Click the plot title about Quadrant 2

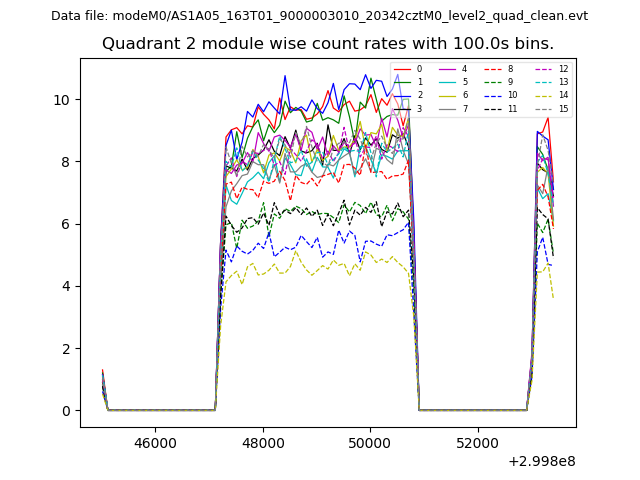coord(328,44)
